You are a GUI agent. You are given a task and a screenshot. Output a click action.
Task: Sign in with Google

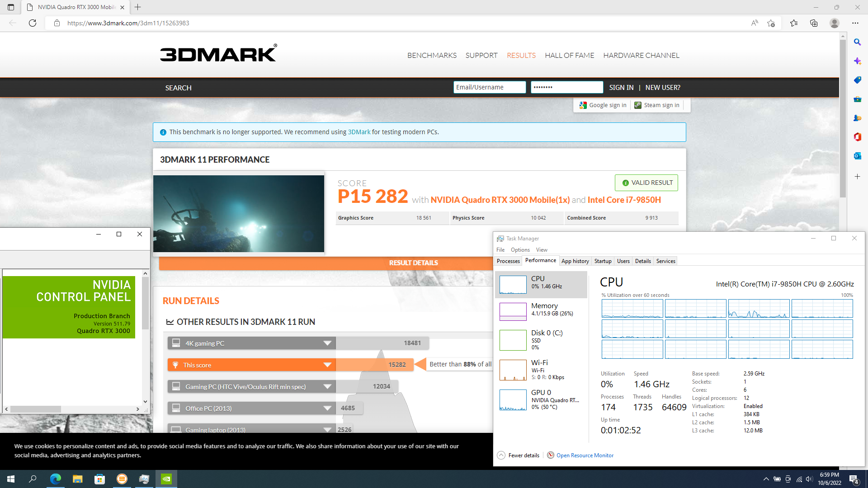click(x=603, y=105)
